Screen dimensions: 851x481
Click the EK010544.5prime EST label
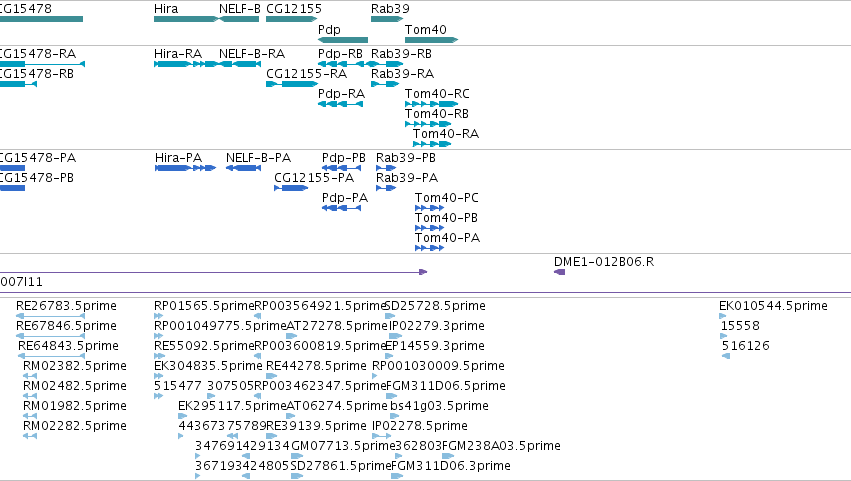click(773, 306)
